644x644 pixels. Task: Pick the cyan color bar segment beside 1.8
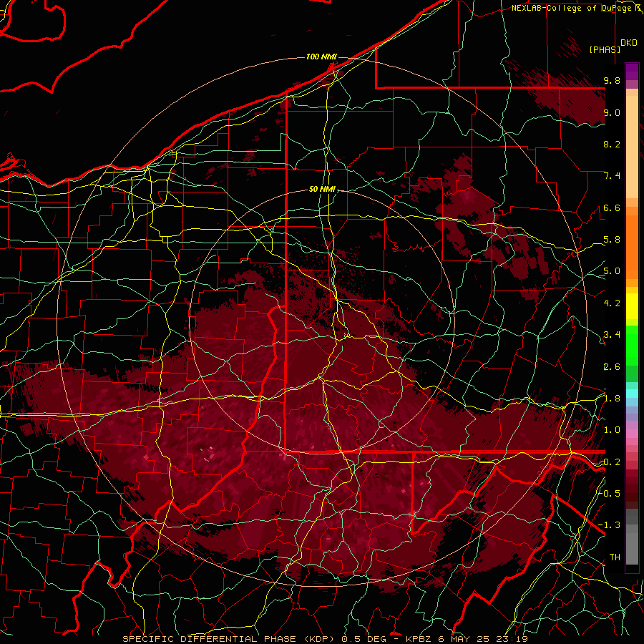632,394
